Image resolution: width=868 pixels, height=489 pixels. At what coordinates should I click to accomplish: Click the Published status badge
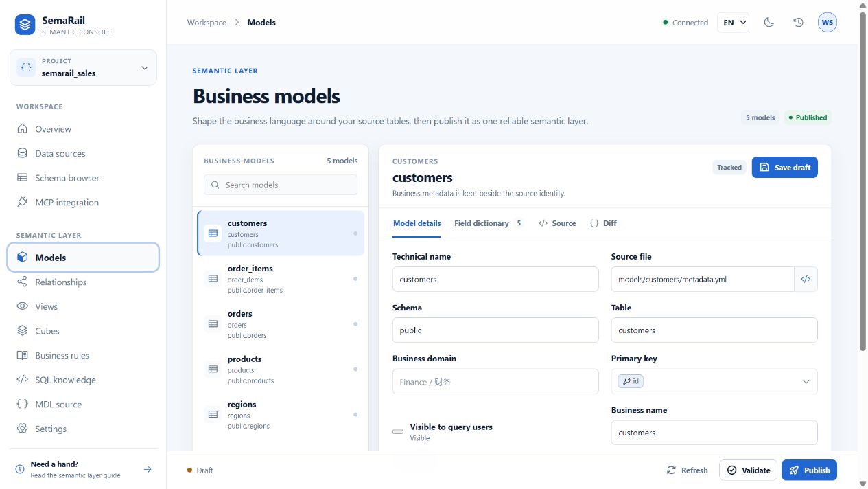(808, 117)
